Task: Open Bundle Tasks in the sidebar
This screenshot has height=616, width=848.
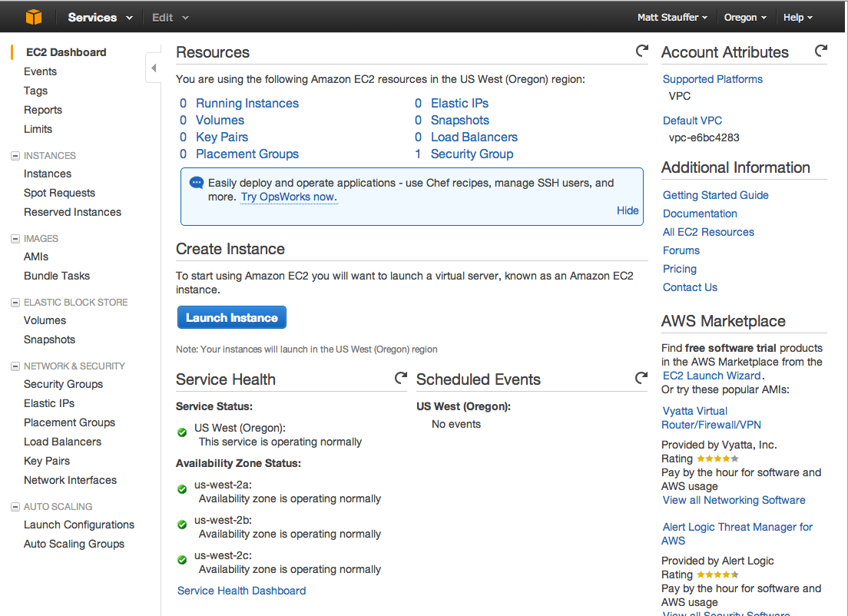Action: pyautogui.click(x=57, y=276)
